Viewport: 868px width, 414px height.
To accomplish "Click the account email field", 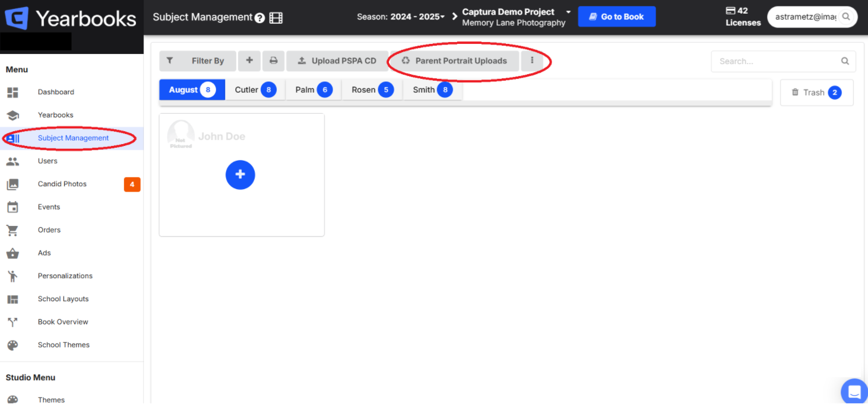I will pyautogui.click(x=812, y=17).
